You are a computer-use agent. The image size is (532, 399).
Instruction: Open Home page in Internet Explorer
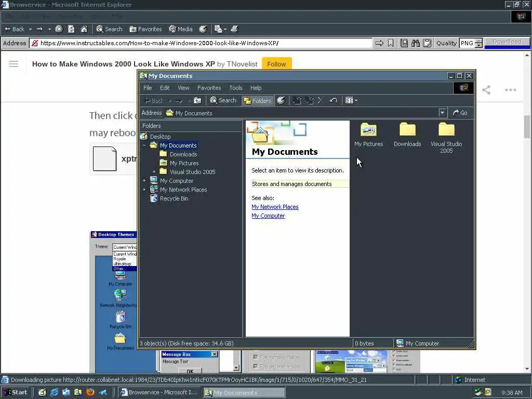coord(84,29)
